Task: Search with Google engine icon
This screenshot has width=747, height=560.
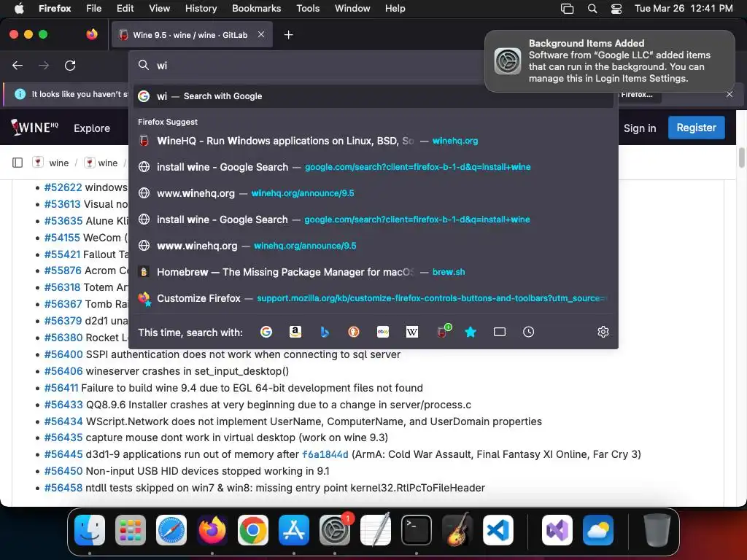Action: tap(266, 332)
